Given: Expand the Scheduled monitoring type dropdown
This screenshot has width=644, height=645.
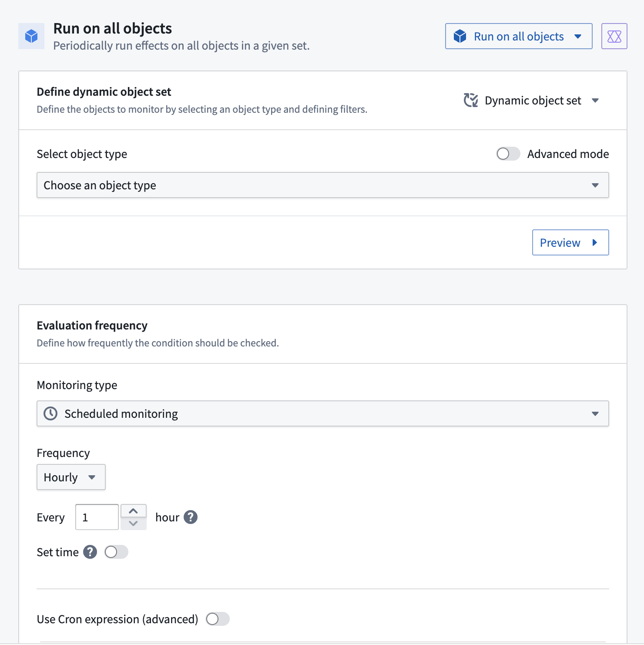Looking at the screenshot, I should (322, 413).
